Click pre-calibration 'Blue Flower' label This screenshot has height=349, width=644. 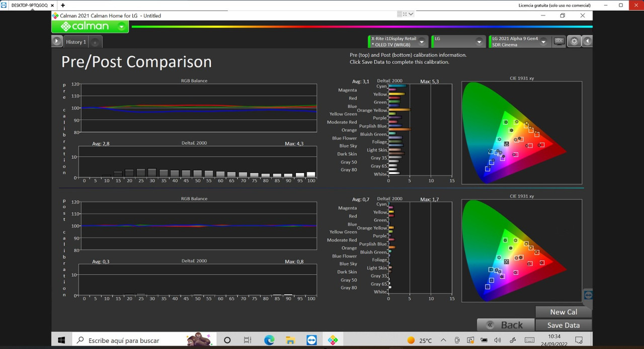click(344, 138)
